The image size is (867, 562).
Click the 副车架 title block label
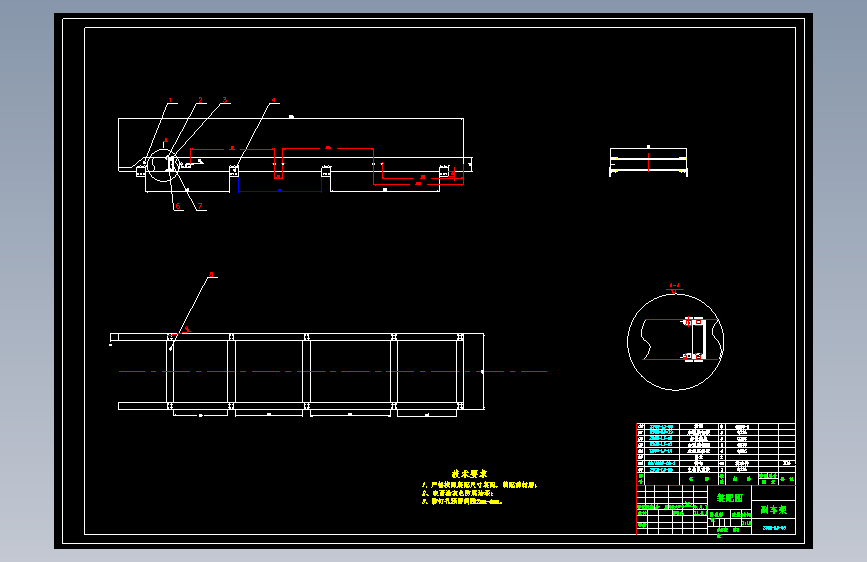pos(773,509)
